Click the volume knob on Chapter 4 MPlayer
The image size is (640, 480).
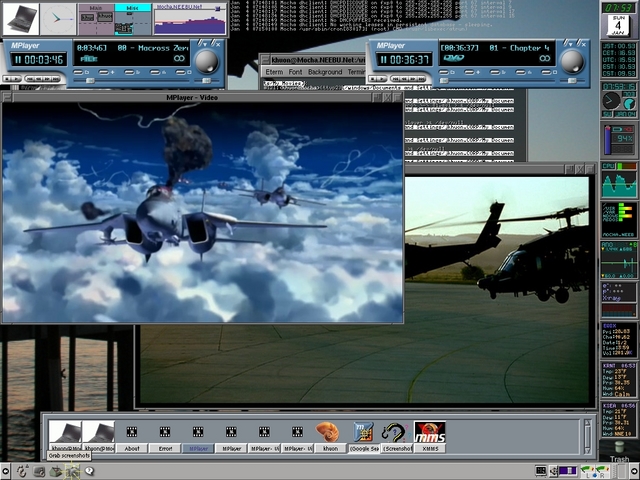tap(572, 61)
